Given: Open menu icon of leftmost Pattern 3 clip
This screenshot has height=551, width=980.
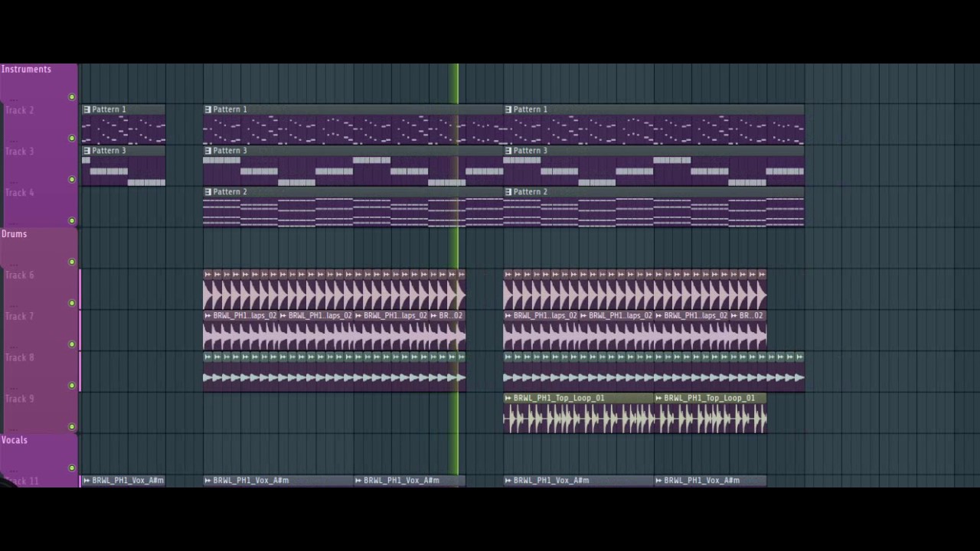Looking at the screenshot, I should [x=87, y=151].
